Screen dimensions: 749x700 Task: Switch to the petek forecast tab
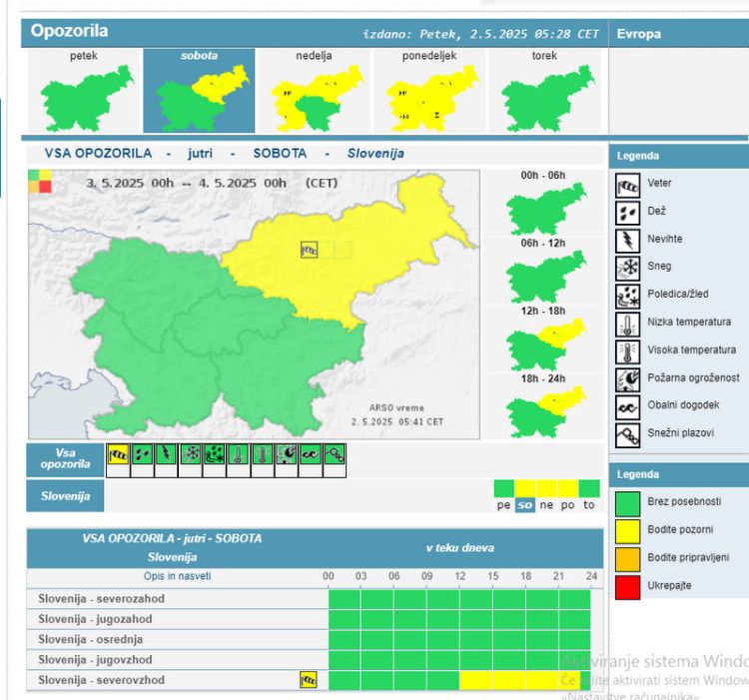[85, 91]
